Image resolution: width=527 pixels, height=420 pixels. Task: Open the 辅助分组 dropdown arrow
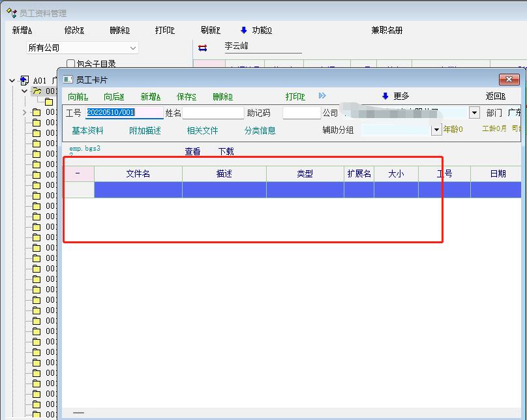(x=436, y=130)
